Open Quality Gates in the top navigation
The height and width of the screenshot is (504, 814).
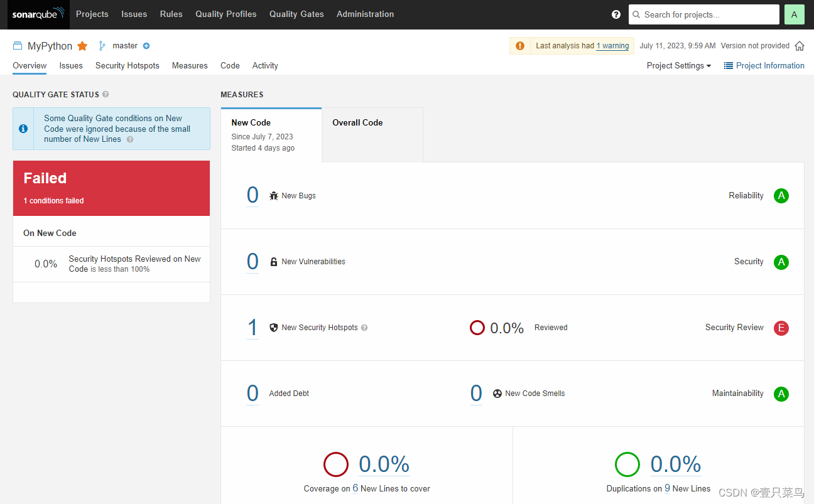pyautogui.click(x=296, y=14)
